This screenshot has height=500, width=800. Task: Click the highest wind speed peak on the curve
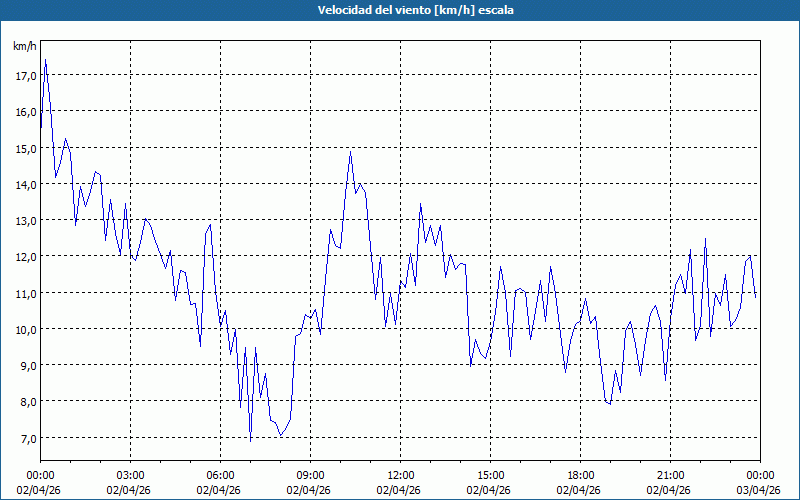click(x=45, y=61)
